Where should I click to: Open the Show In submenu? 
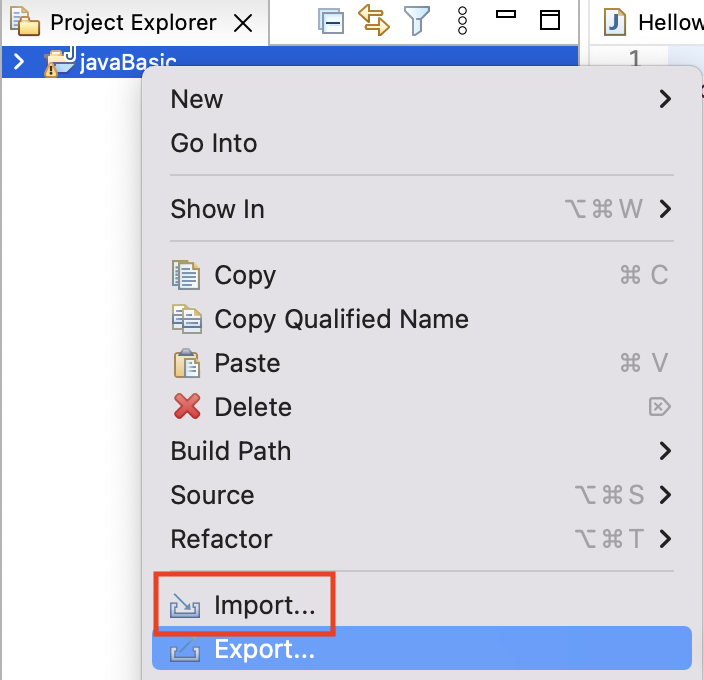coord(422,209)
